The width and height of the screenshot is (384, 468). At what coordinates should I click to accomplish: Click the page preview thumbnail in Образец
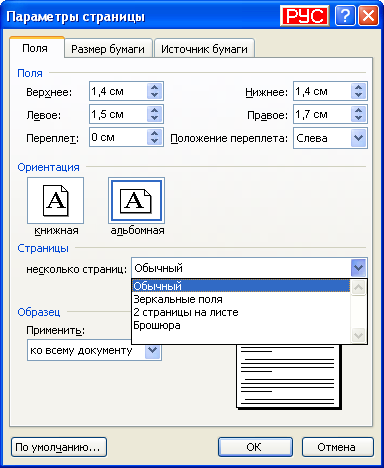288,376
